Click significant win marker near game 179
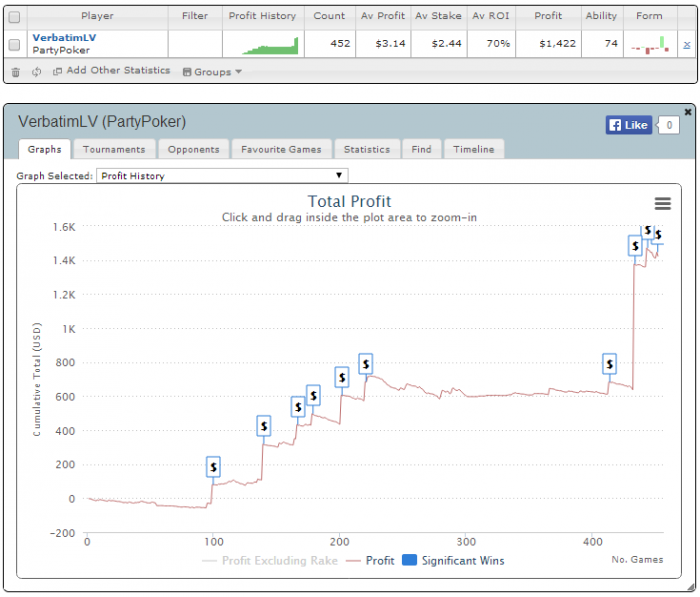The width and height of the screenshot is (700, 597). tap(313, 395)
